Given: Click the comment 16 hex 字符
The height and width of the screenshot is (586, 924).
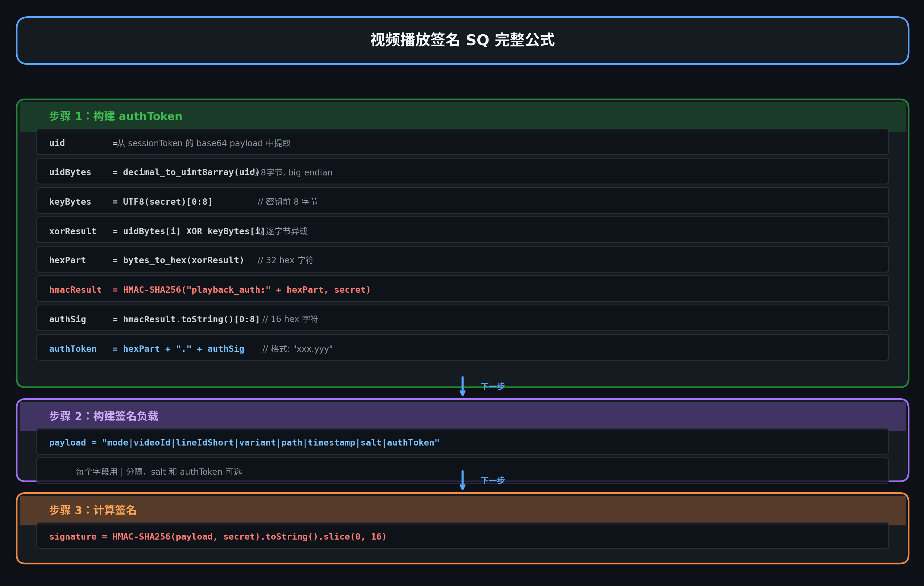Looking at the screenshot, I should [290, 319].
